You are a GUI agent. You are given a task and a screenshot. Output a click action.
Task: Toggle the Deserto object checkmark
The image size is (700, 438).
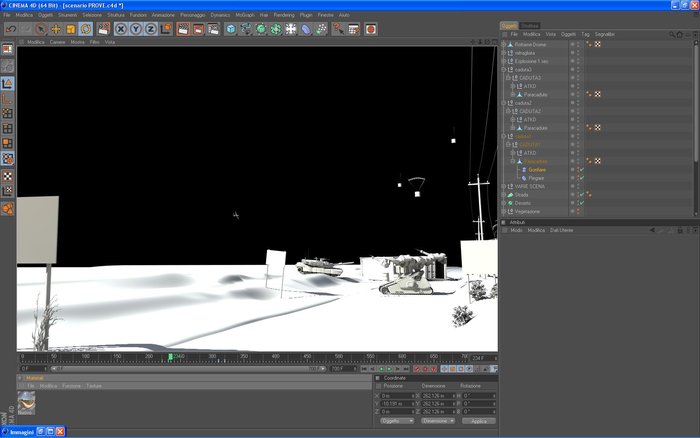(x=582, y=203)
